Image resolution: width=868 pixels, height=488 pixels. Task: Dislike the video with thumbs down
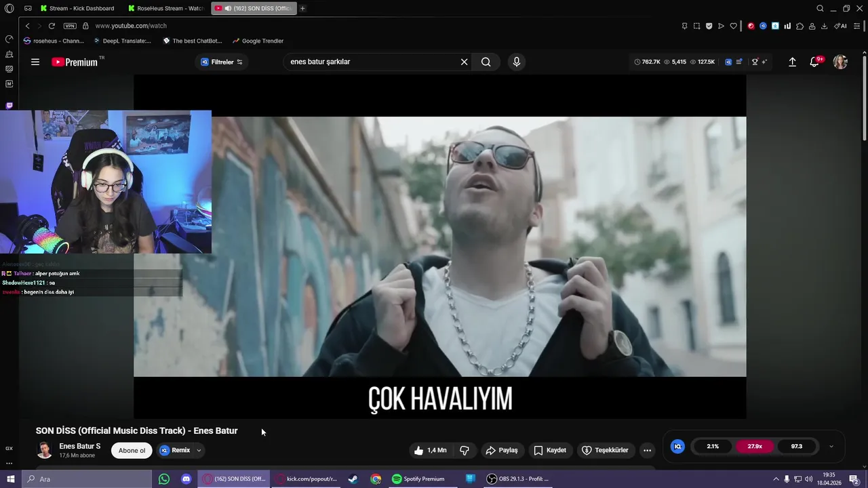point(465,450)
